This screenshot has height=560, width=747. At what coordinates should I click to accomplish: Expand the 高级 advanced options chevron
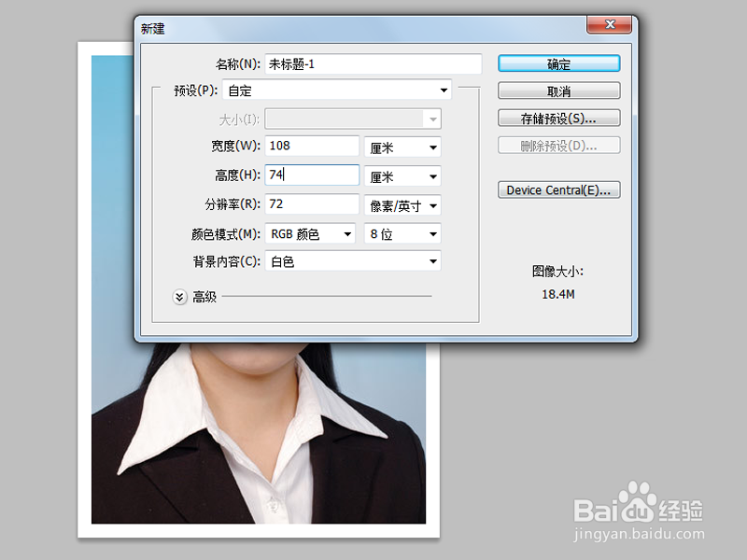[x=179, y=297]
